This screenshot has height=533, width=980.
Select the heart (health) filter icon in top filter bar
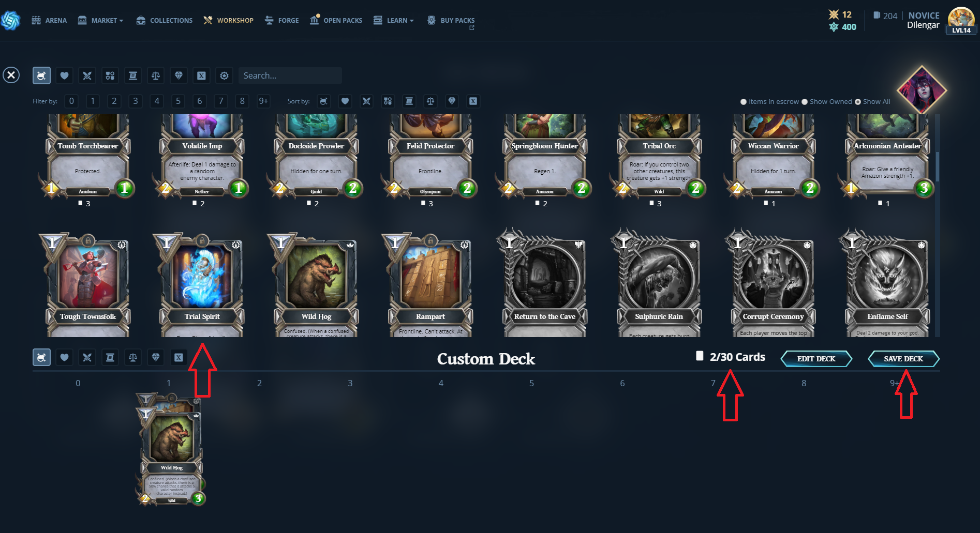point(64,75)
